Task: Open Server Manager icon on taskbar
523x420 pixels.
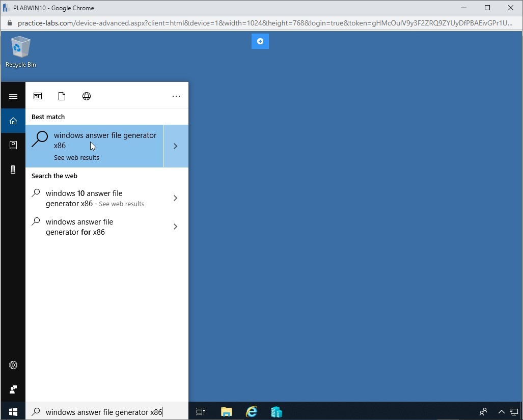Action: [277, 412]
